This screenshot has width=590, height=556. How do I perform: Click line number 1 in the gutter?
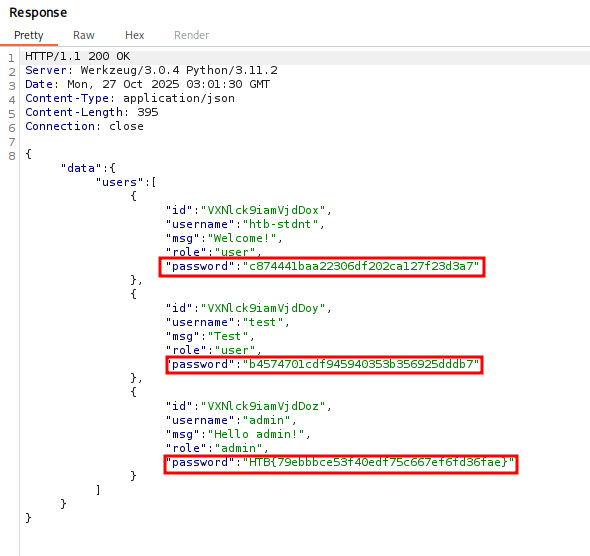click(x=12, y=58)
